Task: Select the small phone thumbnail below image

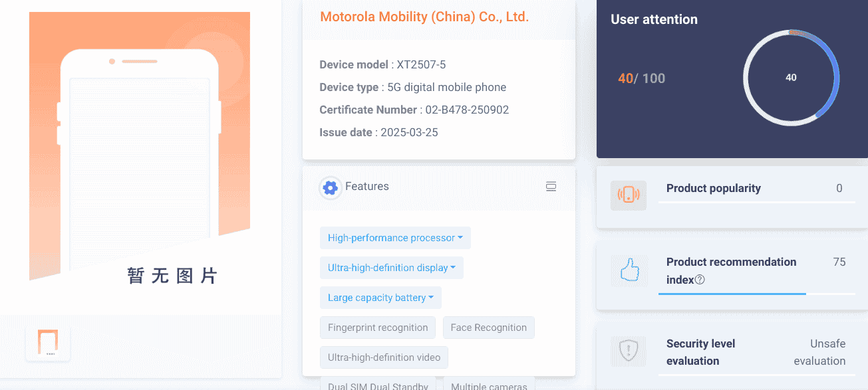Action: (x=47, y=343)
